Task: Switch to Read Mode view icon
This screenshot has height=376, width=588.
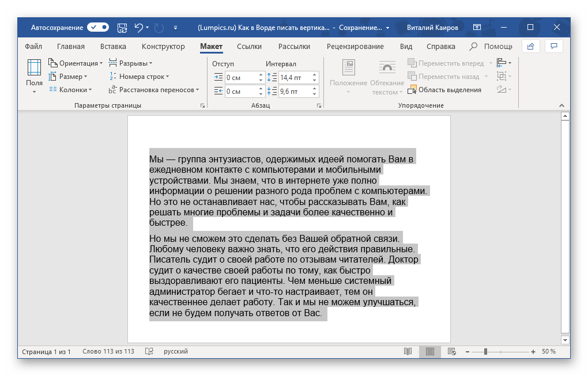Action: tap(408, 351)
